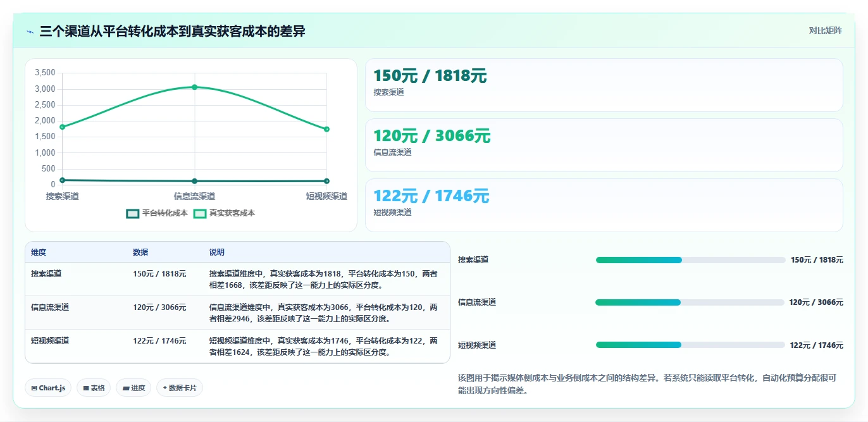This screenshot has width=868, height=422.
Task: Click the 对比矩阵 label in header
Action: point(826,30)
